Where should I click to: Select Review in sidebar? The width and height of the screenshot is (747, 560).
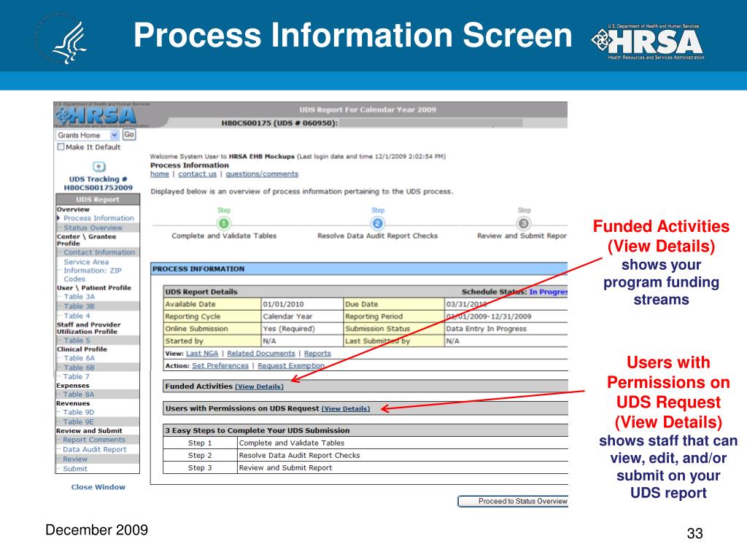pos(75,459)
